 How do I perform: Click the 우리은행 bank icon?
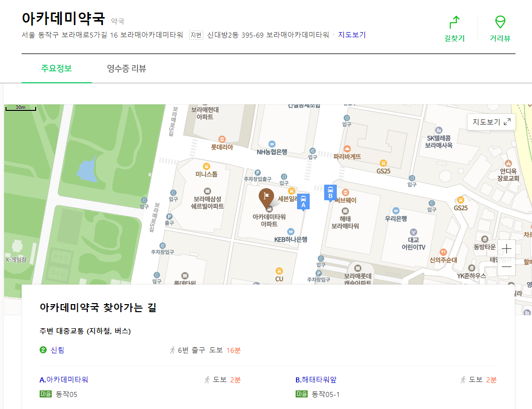tap(396, 211)
